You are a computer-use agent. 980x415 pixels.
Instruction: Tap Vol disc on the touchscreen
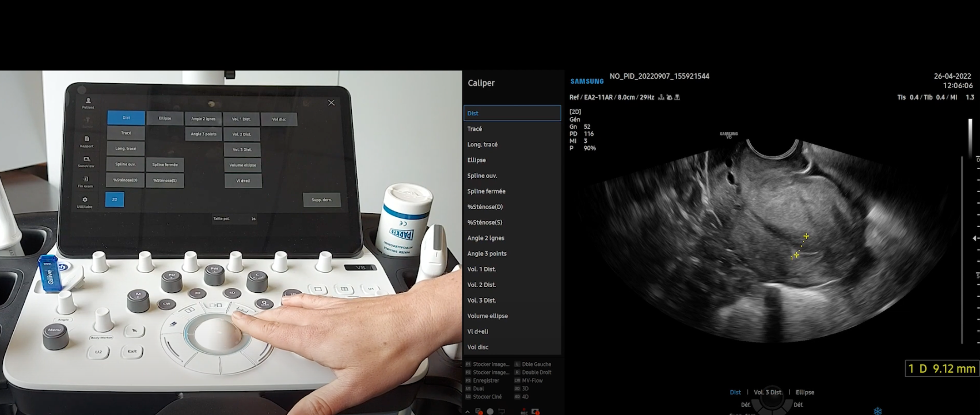279,119
